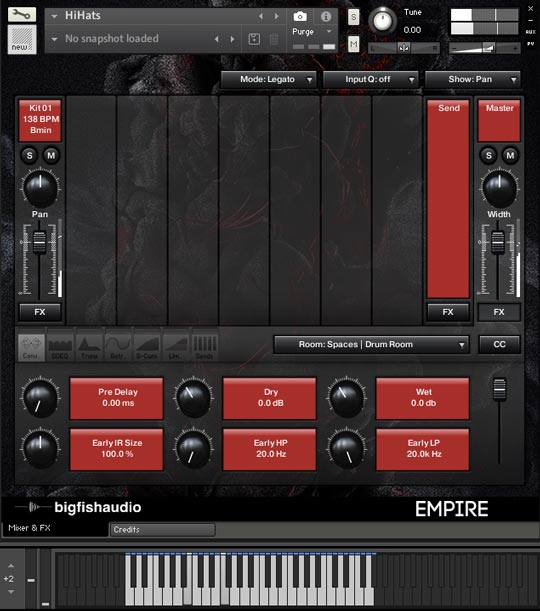Click the Dry 0.0 dB label

tap(270, 398)
